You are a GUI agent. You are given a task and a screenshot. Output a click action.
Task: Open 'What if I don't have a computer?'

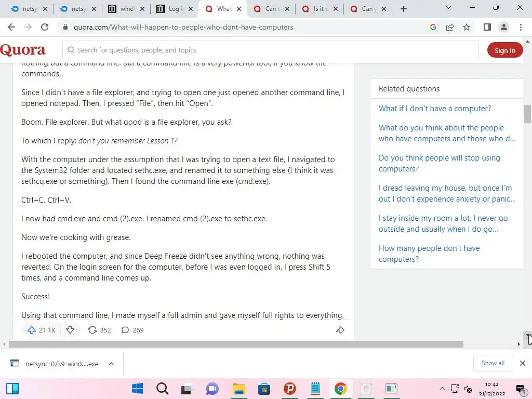435,109
